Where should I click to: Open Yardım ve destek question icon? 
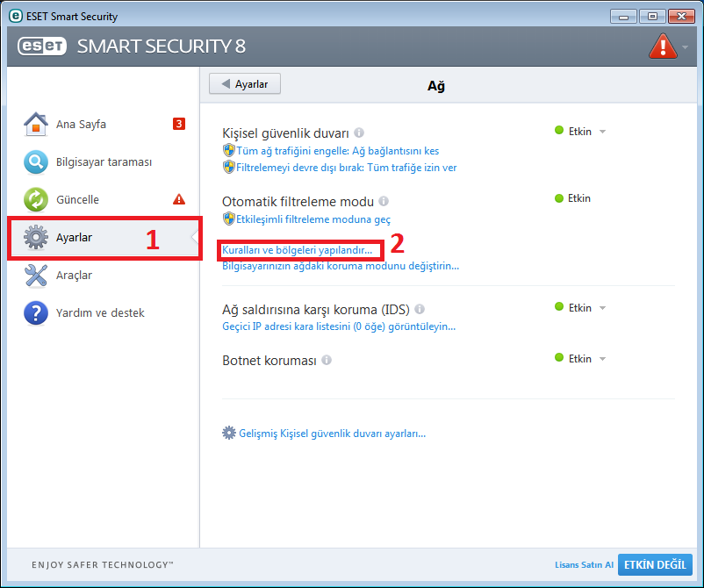(36, 312)
